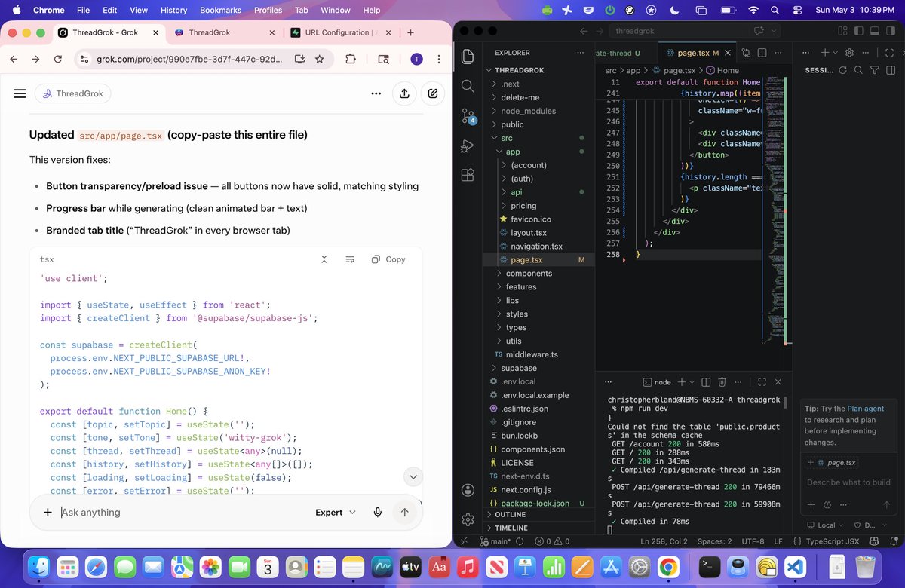Viewport: 905px width, 588px height.
Task: Reload the Grok page in Chrome
Action: [58, 59]
